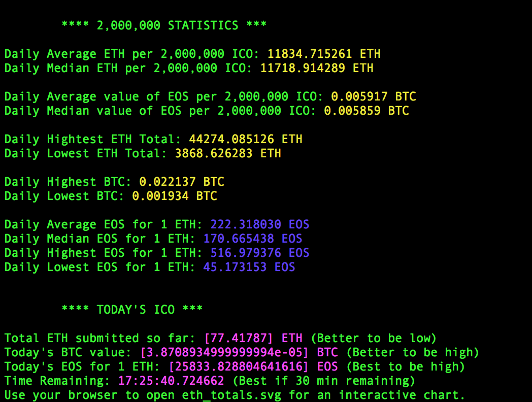This screenshot has height=402, width=532.
Task: Select the value '516.979376 EOS'
Action: (x=260, y=253)
